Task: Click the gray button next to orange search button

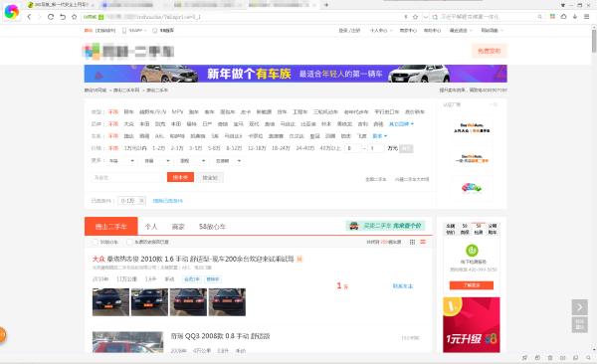Action: [x=210, y=177]
